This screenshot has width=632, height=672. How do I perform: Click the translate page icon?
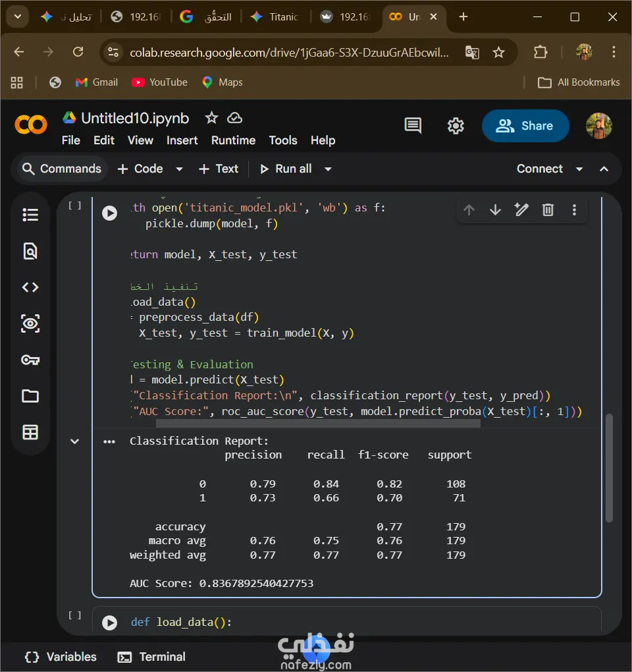click(x=472, y=52)
